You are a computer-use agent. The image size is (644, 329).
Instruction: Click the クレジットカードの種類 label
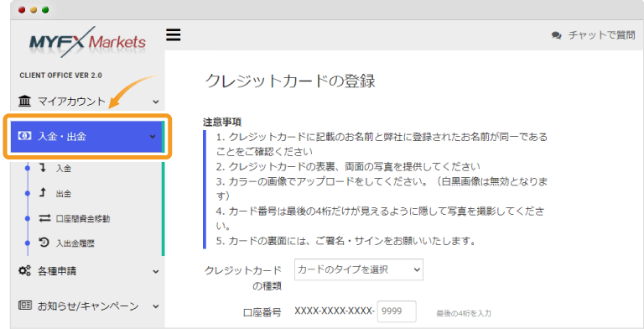point(242,278)
